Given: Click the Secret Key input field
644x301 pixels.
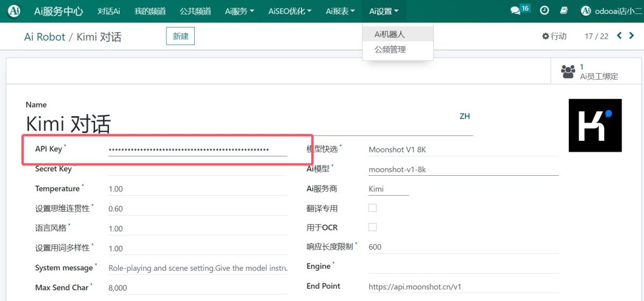Looking at the screenshot, I should click(197, 169).
